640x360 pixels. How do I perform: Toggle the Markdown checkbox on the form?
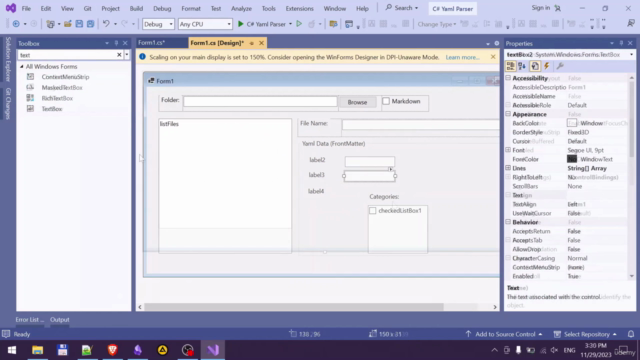pos(386,101)
